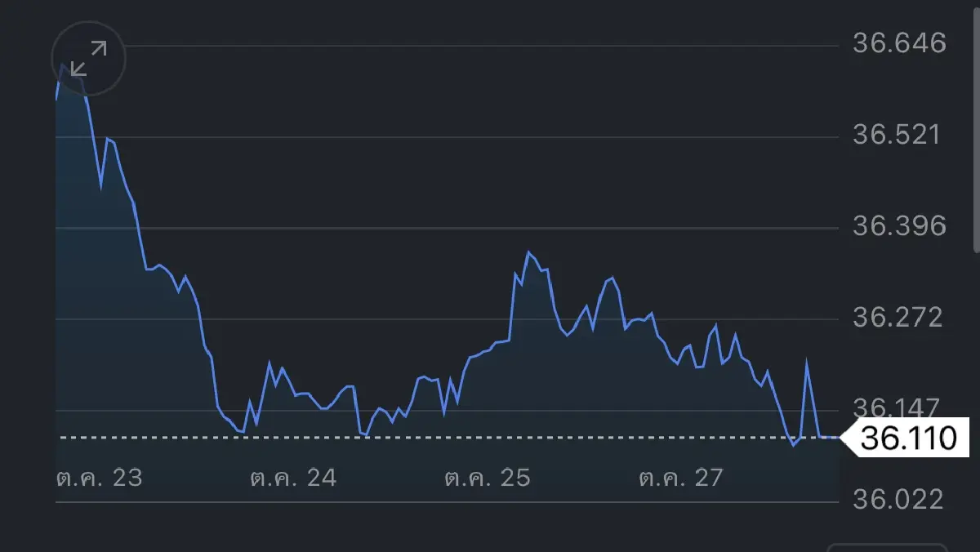Select the 36.147 price axis label
980x552 pixels.
click(x=898, y=408)
